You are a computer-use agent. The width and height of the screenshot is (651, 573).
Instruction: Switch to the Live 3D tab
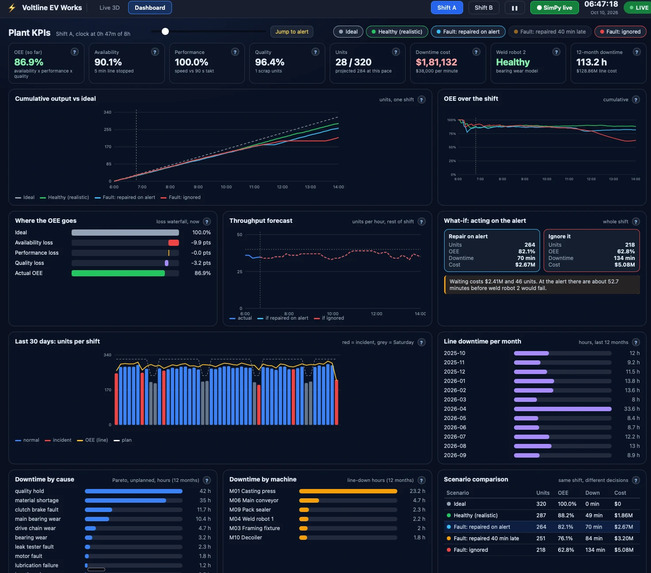coord(110,7)
